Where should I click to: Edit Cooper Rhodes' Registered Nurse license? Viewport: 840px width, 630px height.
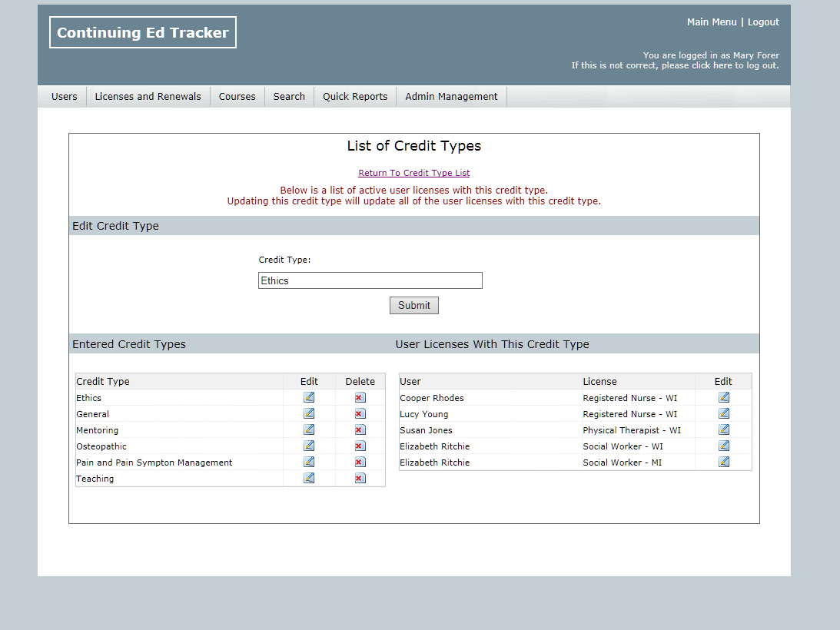pos(723,397)
